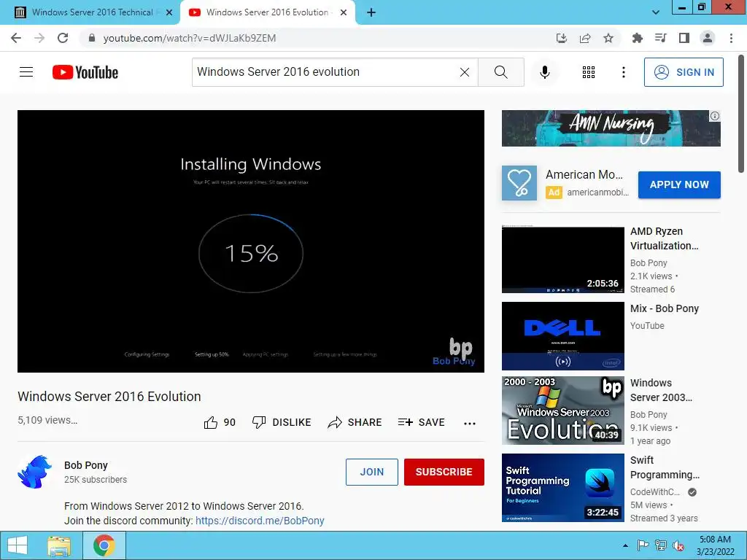747x560 pixels.
Task: Open Chrome profile avatar icon
Action: coord(708,38)
